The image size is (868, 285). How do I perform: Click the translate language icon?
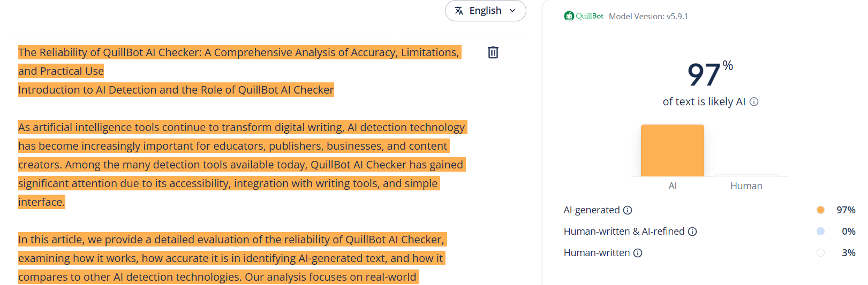tap(459, 11)
